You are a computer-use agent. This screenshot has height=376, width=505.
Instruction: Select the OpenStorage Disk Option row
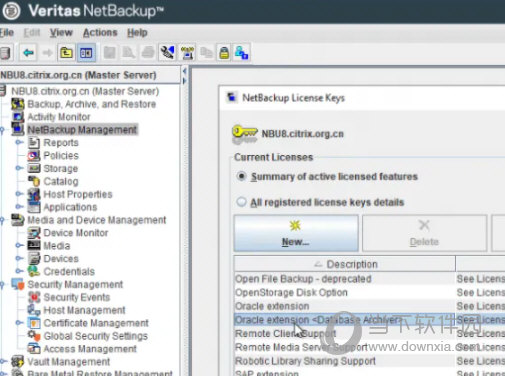(x=345, y=293)
